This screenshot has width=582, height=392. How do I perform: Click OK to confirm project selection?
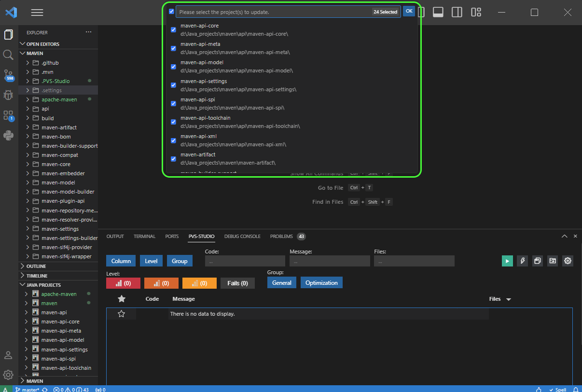coord(409,11)
